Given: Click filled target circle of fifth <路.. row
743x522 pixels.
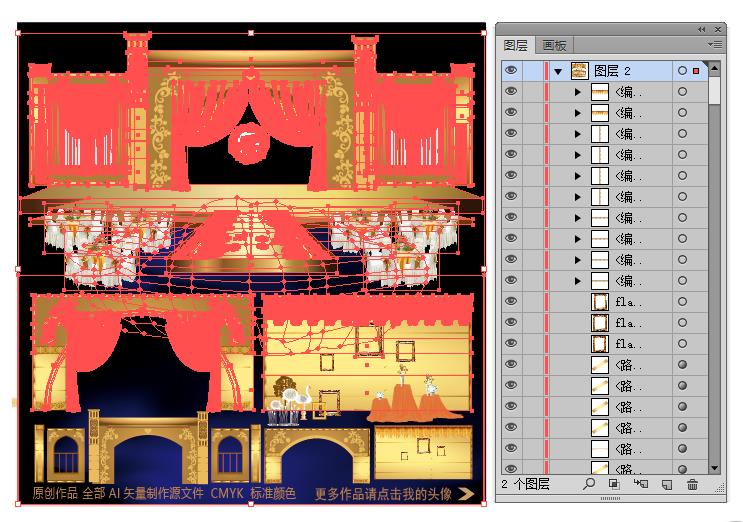Looking at the screenshot, I should pyautogui.click(x=682, y=448).
